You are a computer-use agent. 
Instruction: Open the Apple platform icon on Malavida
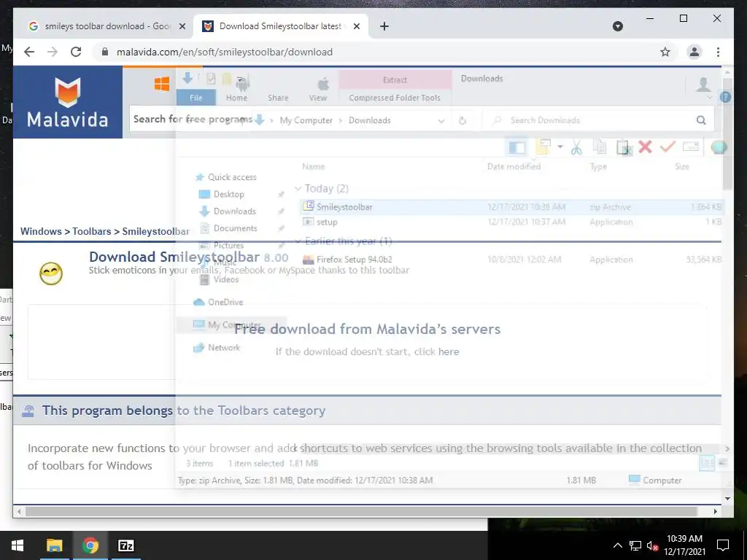pos(323,85)
